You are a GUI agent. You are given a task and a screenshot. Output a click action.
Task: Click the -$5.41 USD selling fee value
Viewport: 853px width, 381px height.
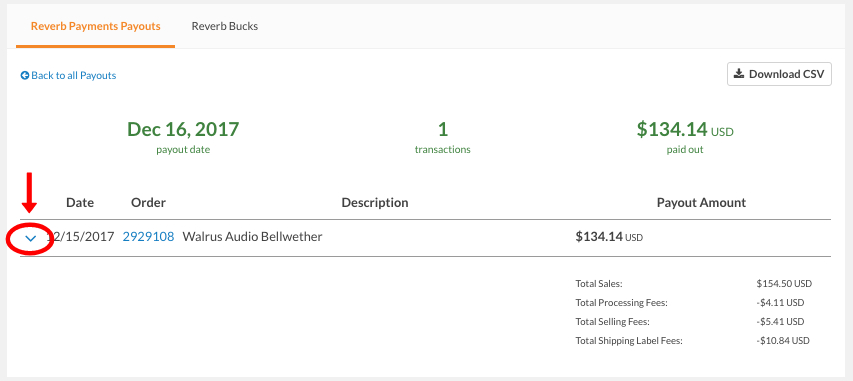(x=780, y=322)
